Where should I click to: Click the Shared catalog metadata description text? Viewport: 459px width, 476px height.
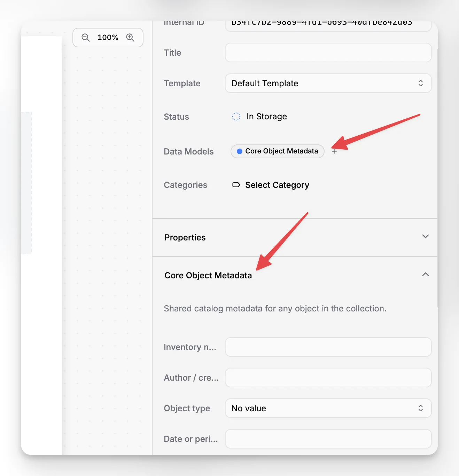click(x=275, y=309)
